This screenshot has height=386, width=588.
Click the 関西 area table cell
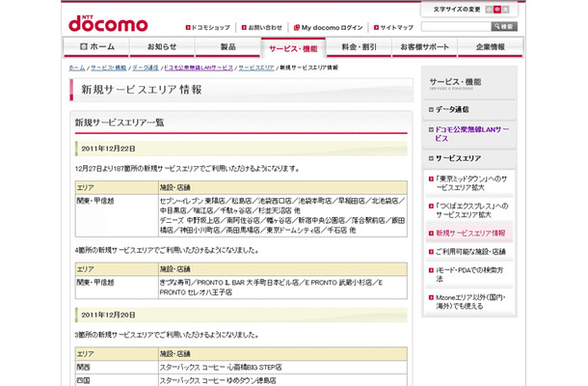tap(117, 368)
